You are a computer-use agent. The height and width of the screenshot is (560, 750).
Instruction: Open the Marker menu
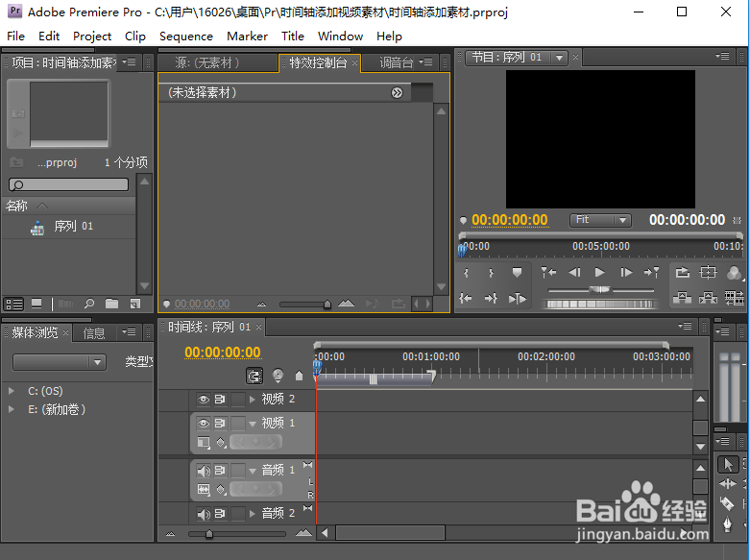(x=248, y=37)
